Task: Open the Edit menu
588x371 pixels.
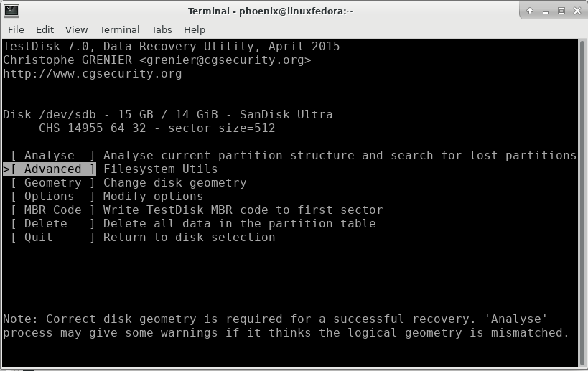Action: pos(45,29)
